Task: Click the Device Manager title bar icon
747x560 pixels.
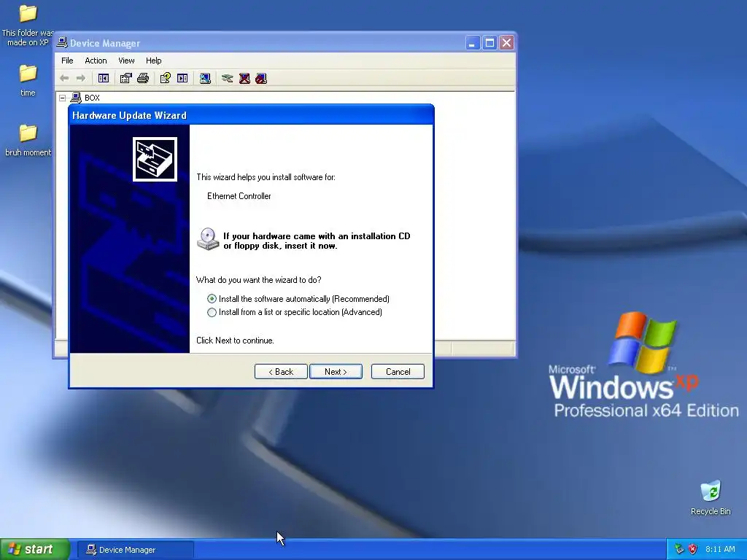Action: tap(62, 43)
